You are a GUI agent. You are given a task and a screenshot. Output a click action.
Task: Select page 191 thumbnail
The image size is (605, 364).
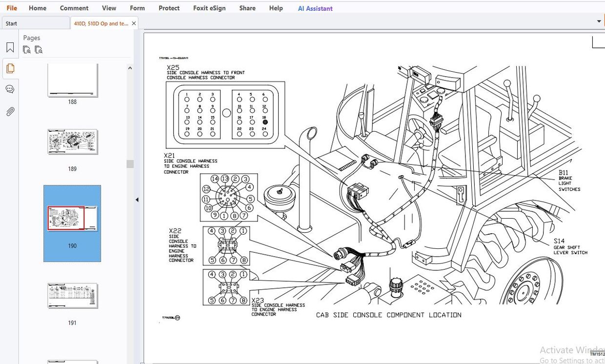click(72, 296)
